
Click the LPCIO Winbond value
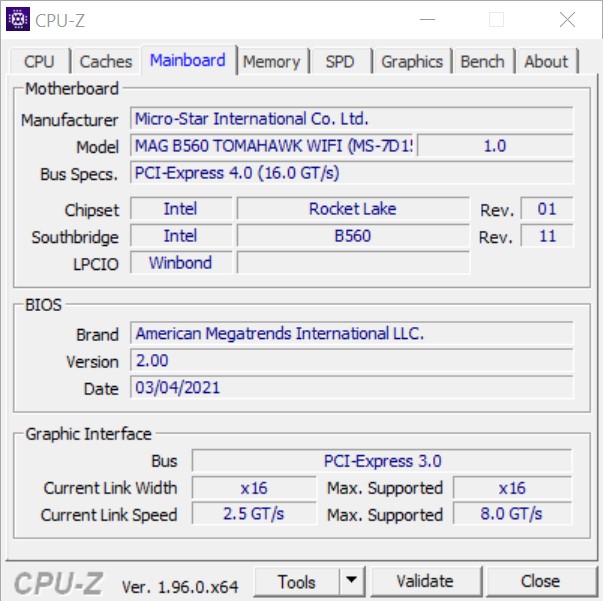pyautogui.click(x=181, y=263)
